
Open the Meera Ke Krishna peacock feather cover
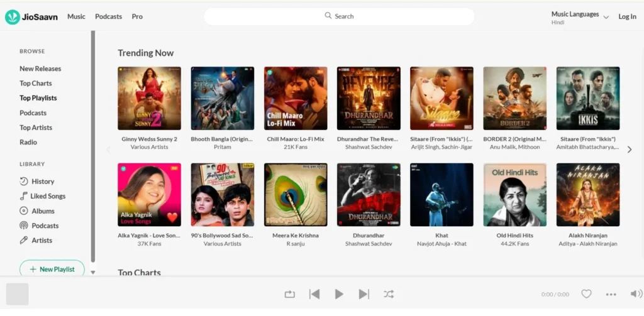click(x=296, y=195)
